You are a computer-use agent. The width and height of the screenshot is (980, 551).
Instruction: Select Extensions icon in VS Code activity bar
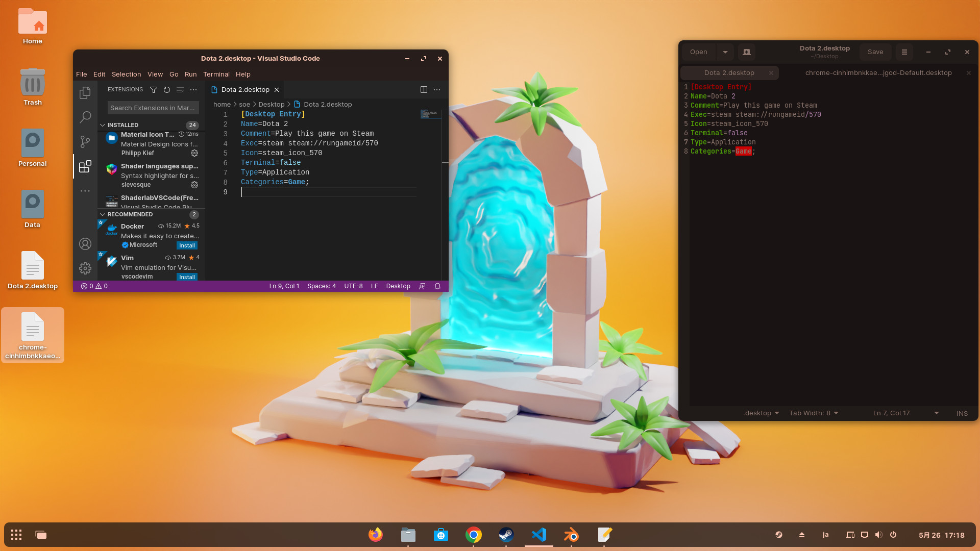(85, 166)
